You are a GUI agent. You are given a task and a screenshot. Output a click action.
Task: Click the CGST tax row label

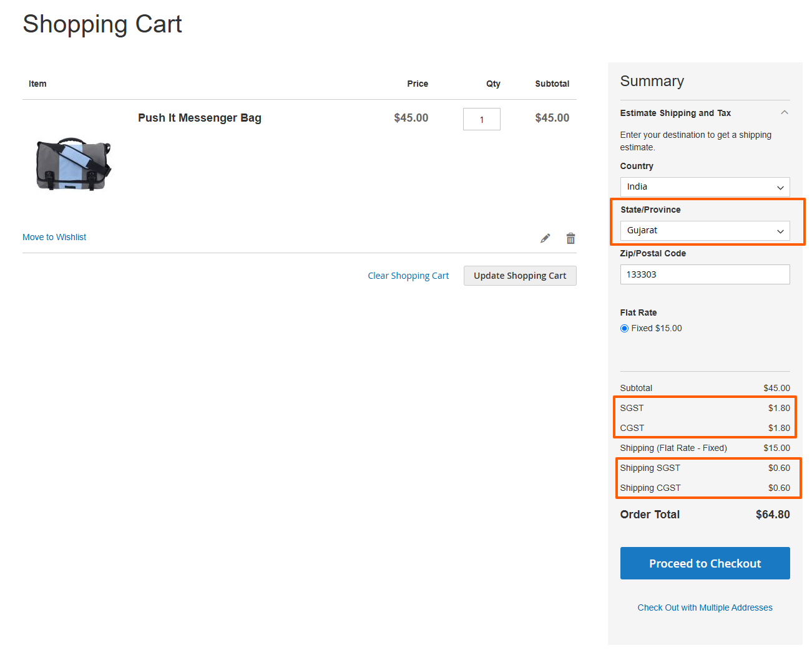point(632,428)
